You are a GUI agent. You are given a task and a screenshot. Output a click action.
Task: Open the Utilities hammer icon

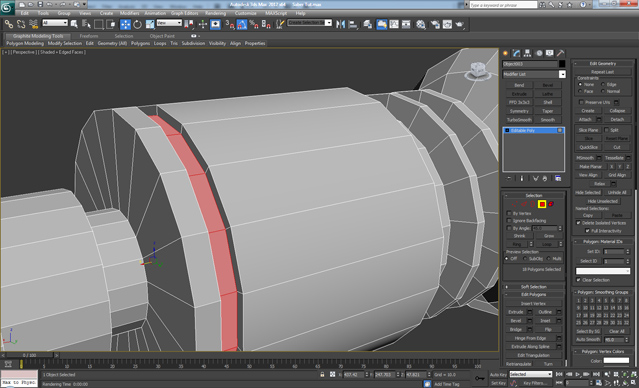(x=561, y=53)
